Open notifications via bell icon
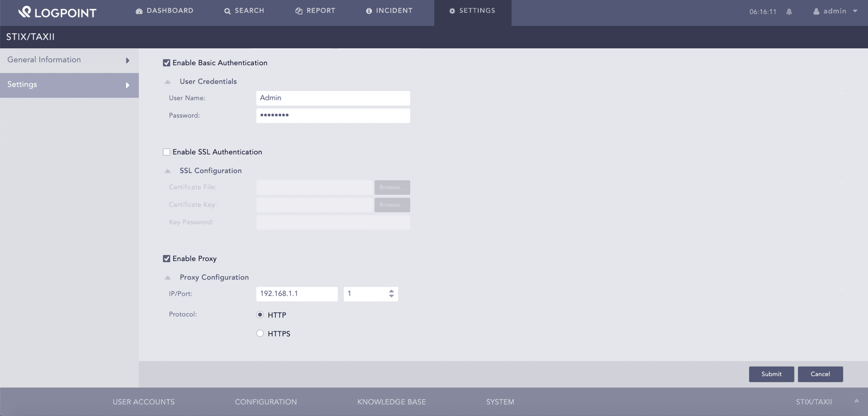 point(788,10)
